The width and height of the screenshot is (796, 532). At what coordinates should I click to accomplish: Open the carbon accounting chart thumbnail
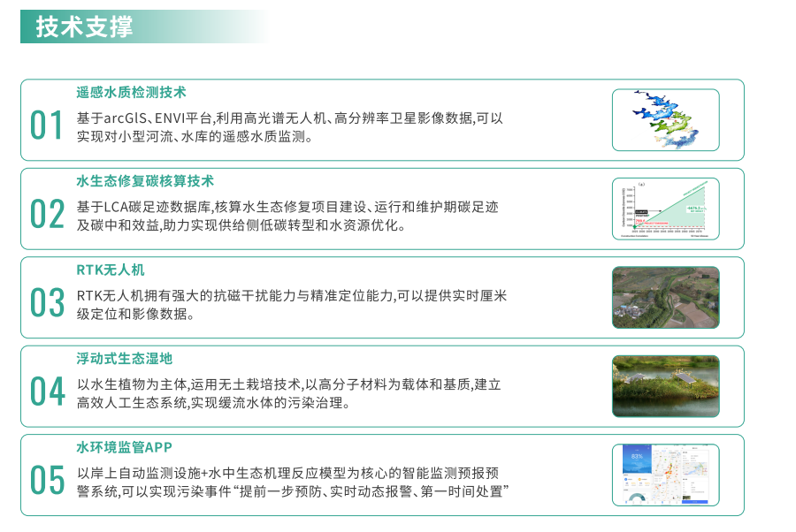coord(665,209)
